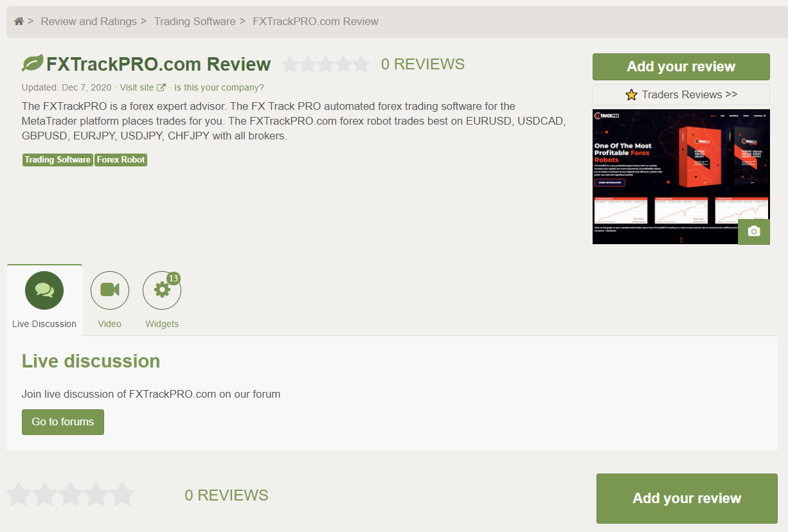Click the camera icon on the screenshot
788x532 pixels.
click(754, 231)
